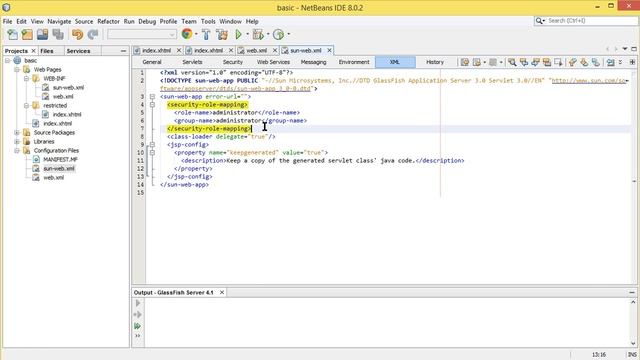Click the Redo toolbar icon
640x360 pixels.
(x=93, y=35)
